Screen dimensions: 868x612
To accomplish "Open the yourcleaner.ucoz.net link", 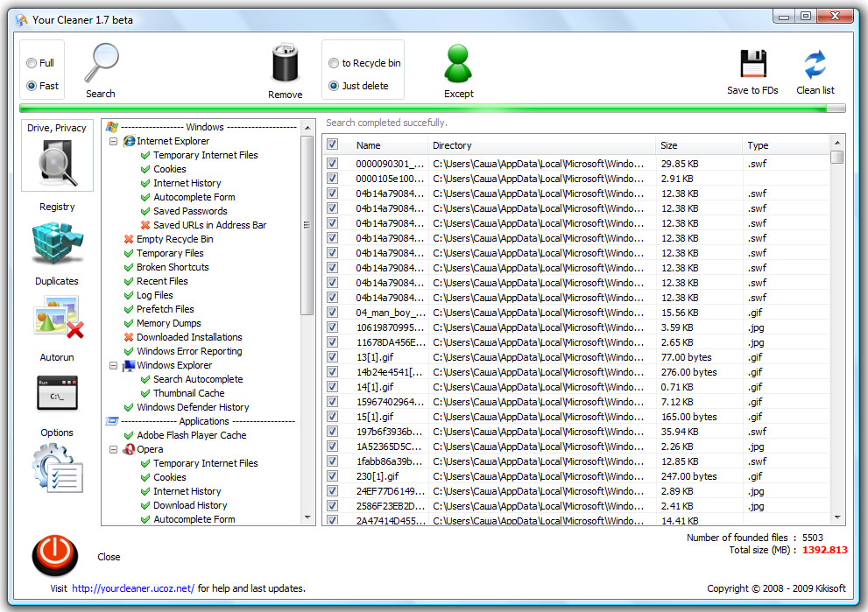I will tap(133, 588).
